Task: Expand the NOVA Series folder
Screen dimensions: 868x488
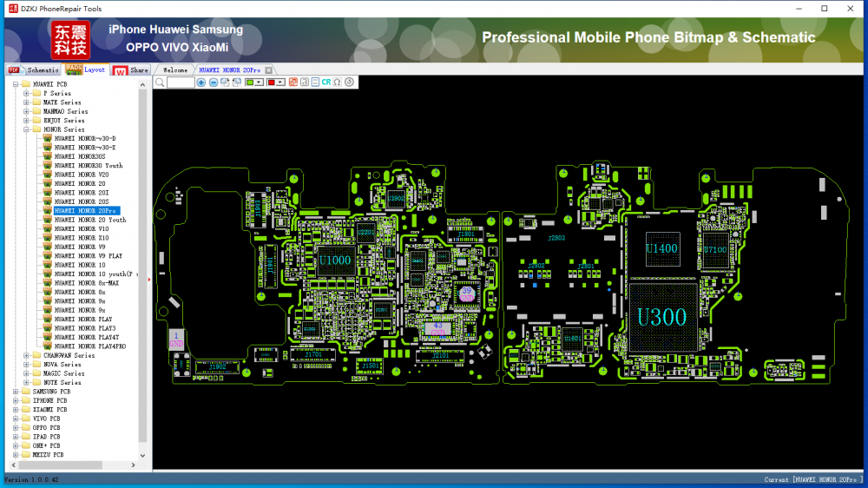Action: (26, 365)
